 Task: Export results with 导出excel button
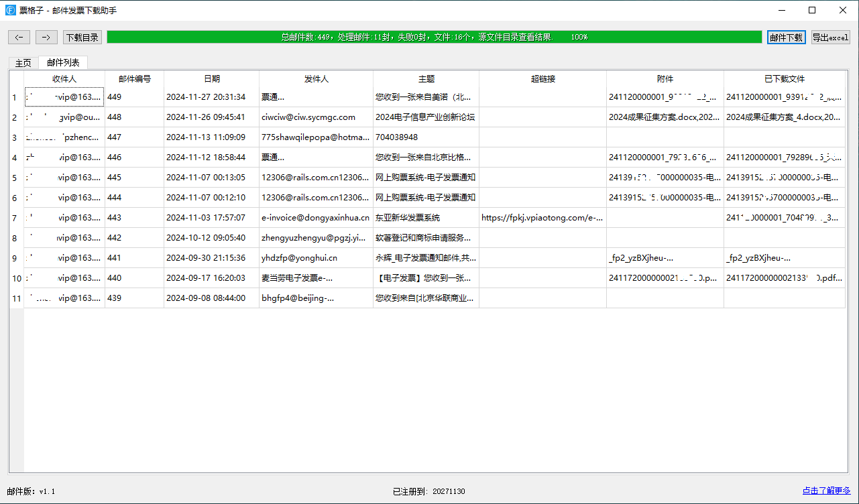(831, 38)
